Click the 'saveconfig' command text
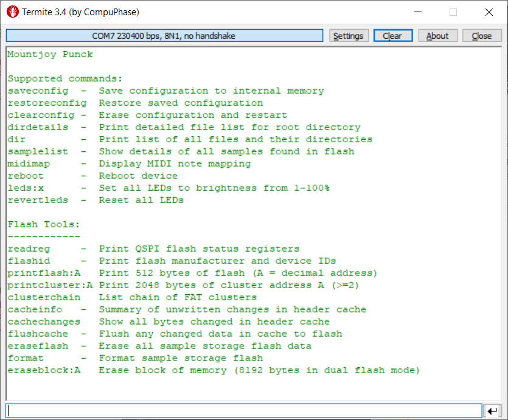The image size is (508, 420). [38, 91]
